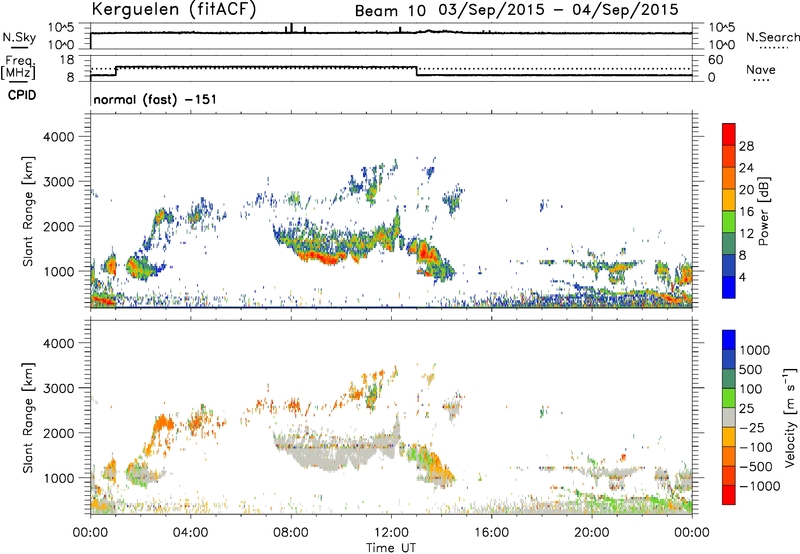This screenshot has width=800, height=554.
Task: Click the red top segment of Power color bar
Action: click(729, 134)
